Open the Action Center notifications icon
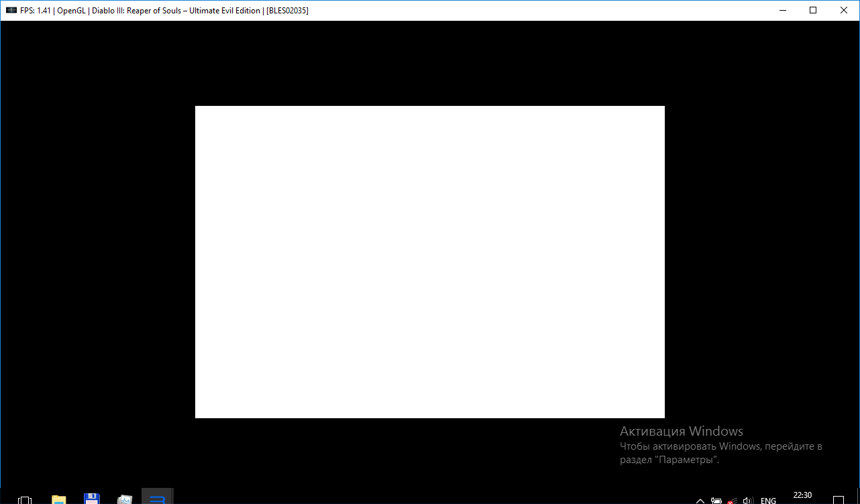 839,499
